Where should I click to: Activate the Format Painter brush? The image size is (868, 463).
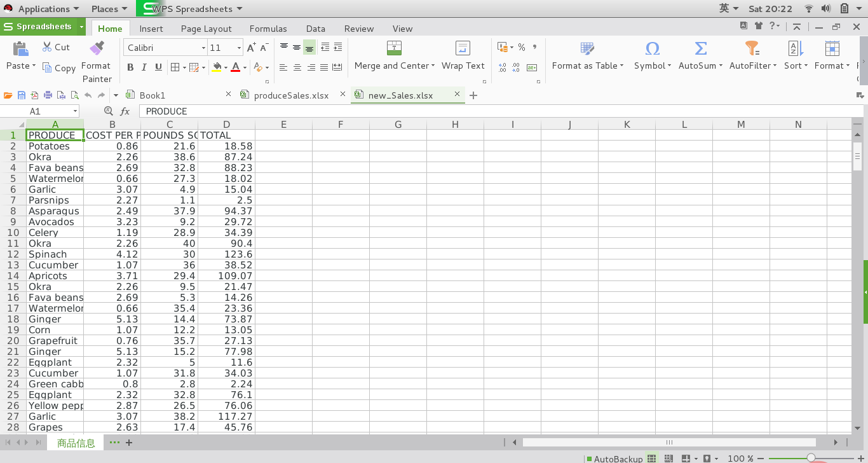click(97, 48)
